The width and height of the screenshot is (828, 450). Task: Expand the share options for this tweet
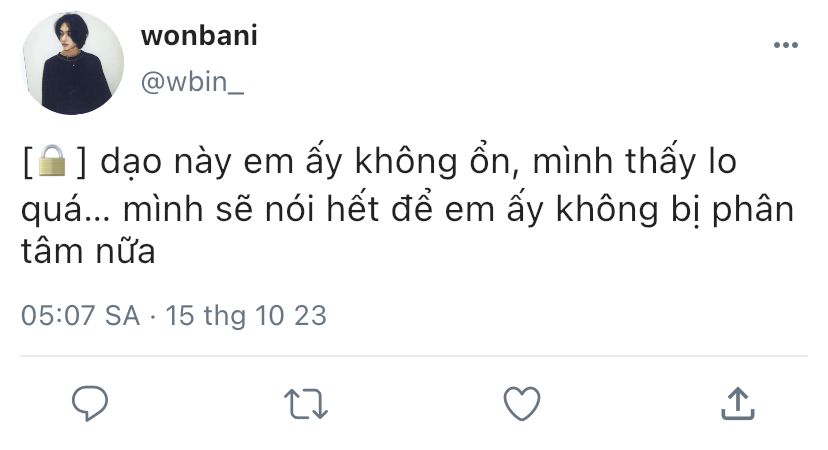click(738, 404)
